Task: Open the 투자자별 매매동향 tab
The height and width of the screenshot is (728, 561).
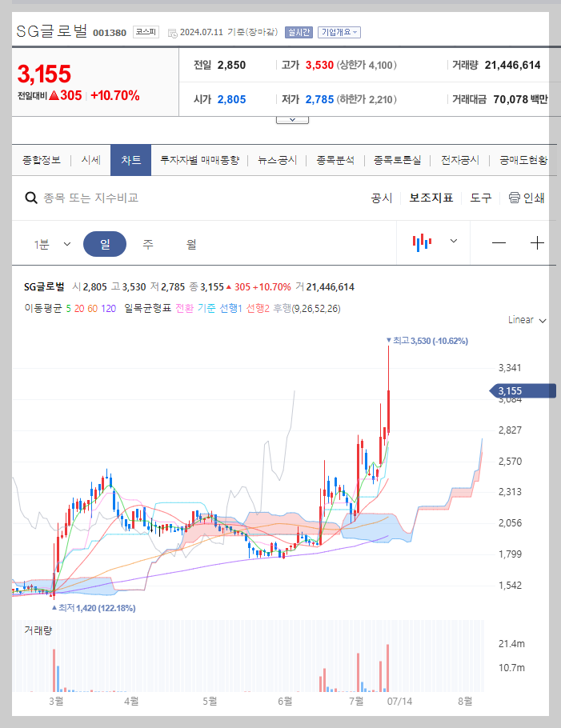Action: coord(200,160)
